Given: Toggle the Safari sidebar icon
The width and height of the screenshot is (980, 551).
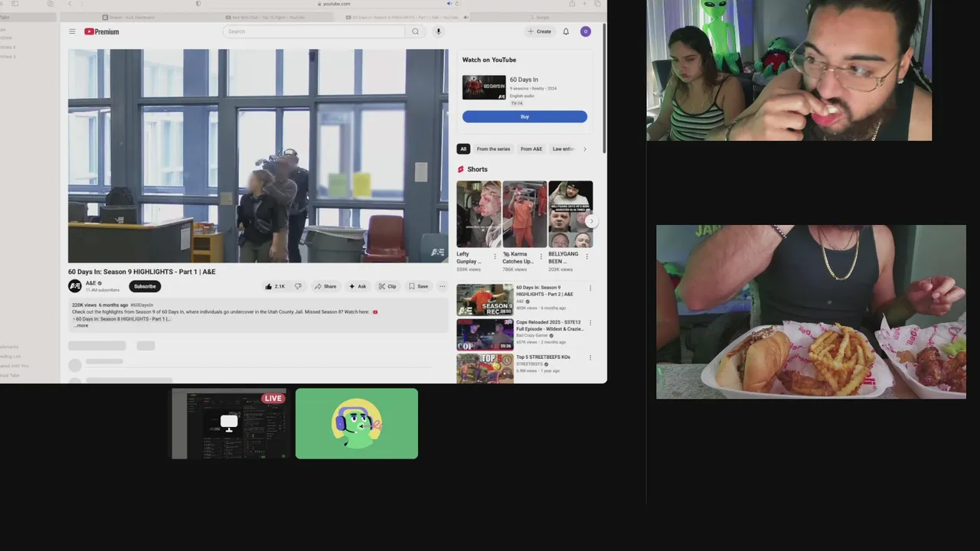Looking at the screenshot, I should (15, 4).
